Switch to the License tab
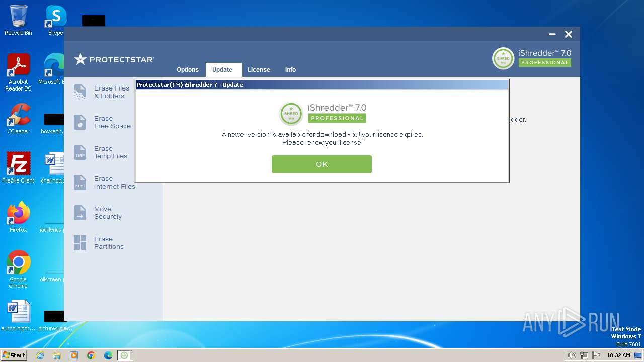The image size is (644, 362). coord(259,70)
